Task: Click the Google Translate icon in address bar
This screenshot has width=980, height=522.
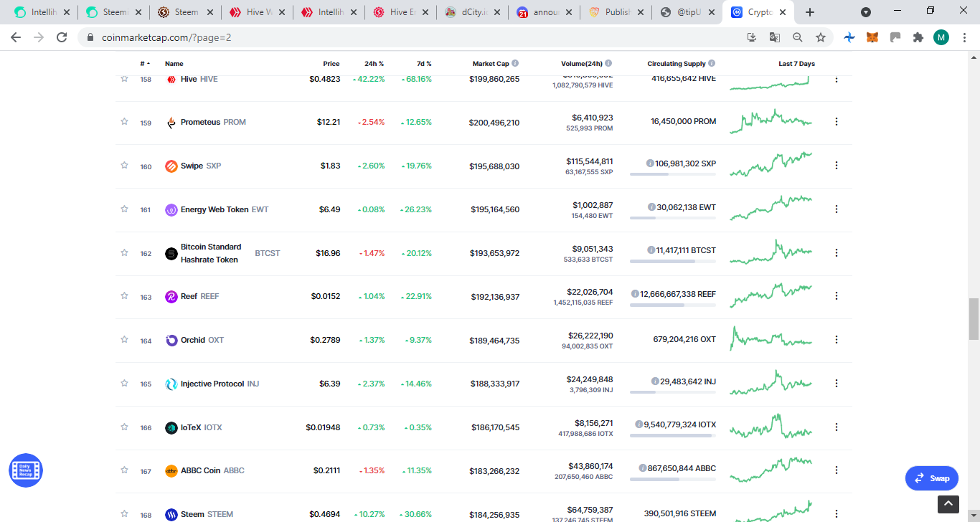Action: tap(775, 37)
